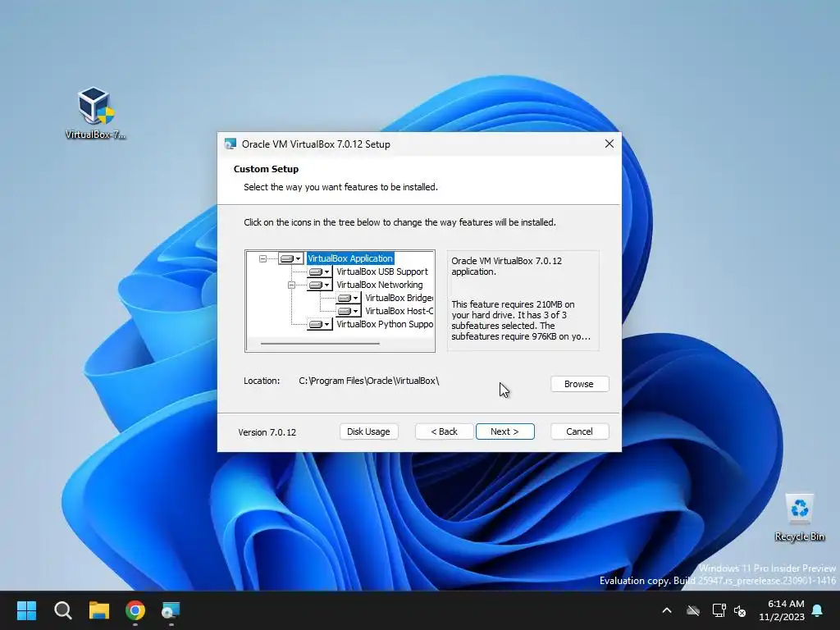This screenshot has width=840, height=630.
Task: Show hidden system tray icons
Action: click(x=667, y=610)
